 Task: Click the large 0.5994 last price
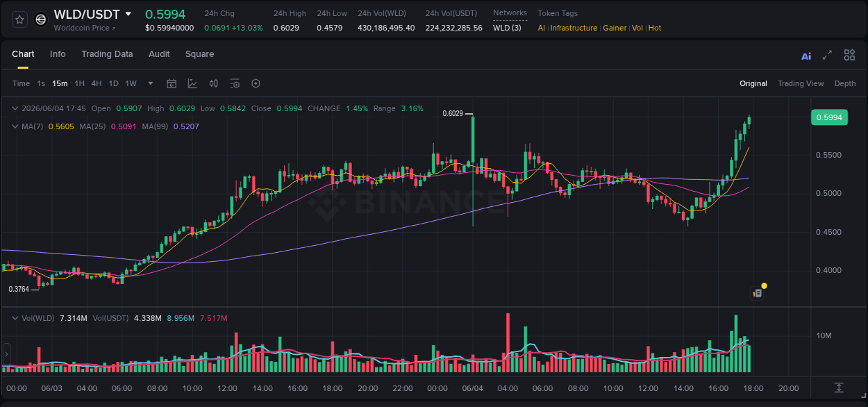click(165, 14)
